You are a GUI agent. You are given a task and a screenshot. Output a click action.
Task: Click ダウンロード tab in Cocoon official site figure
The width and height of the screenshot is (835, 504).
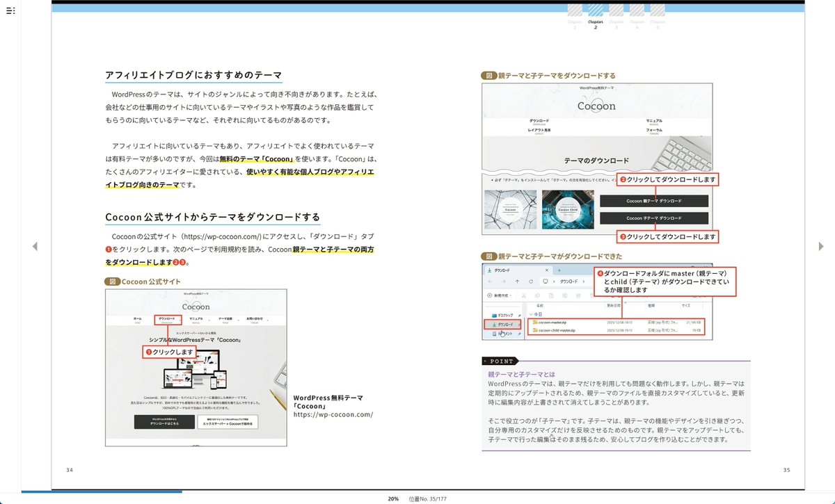168,320
